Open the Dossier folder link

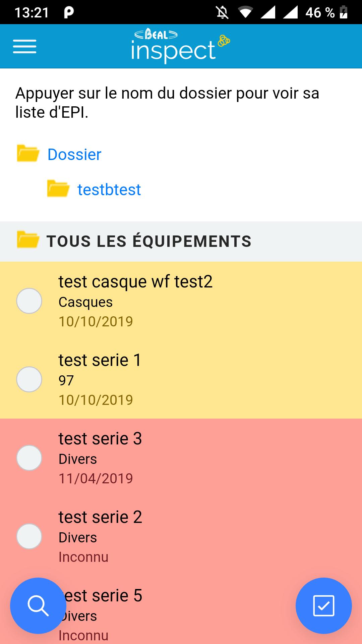point(74,155)
